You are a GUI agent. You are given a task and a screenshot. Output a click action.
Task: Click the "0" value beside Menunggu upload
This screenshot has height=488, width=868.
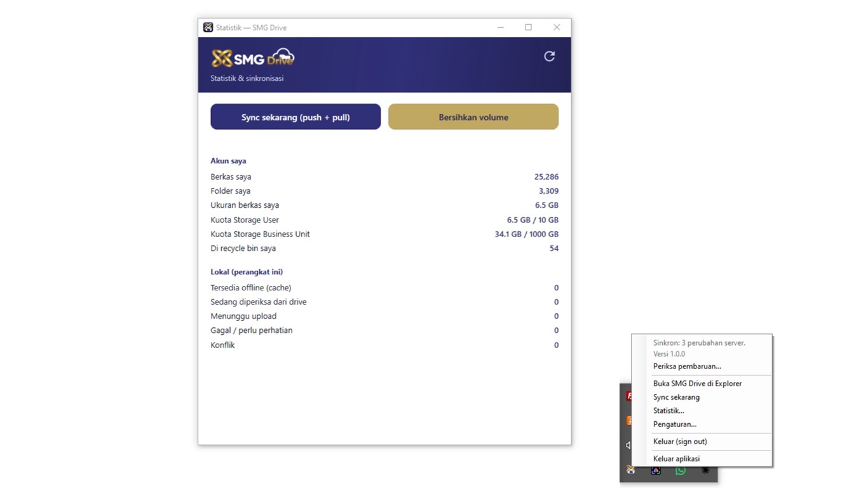click(556, 316)
